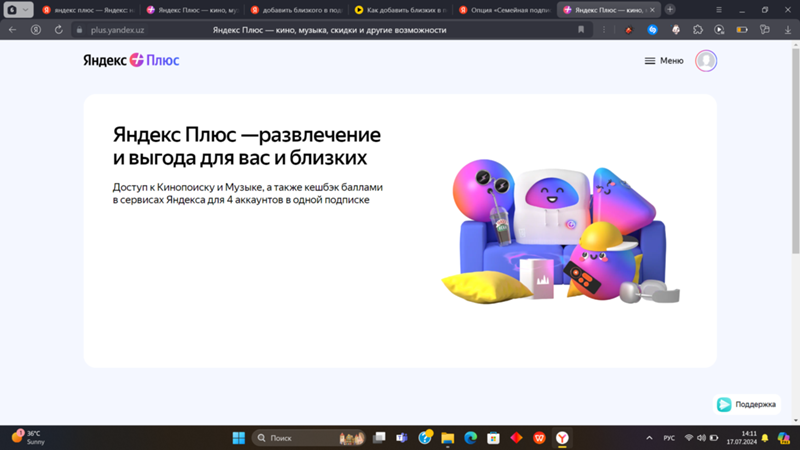Click the blue round extension icon
The width and height of the screenshot is (800, 450).
click(x=652, y=30)
